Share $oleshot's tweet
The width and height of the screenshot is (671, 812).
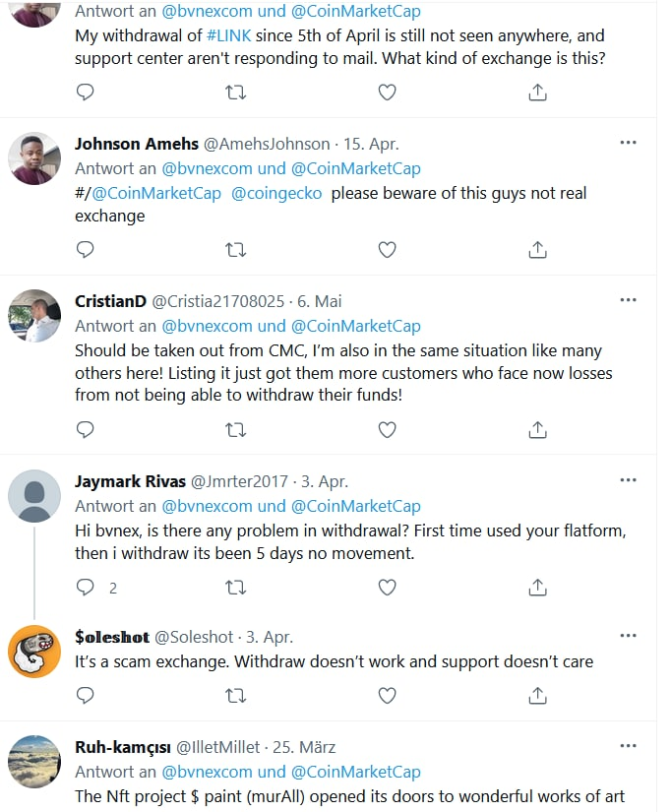[x=538, y=696]
